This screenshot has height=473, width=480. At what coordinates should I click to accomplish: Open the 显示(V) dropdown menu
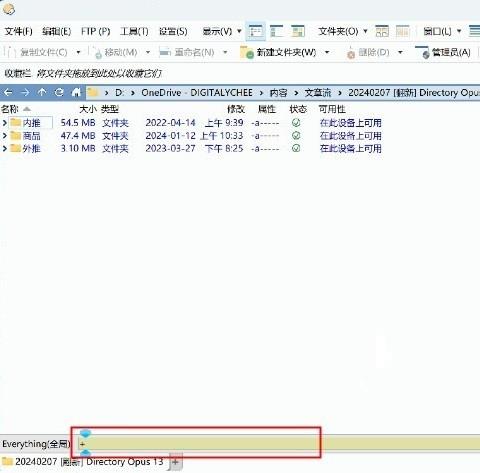[222, 32]
